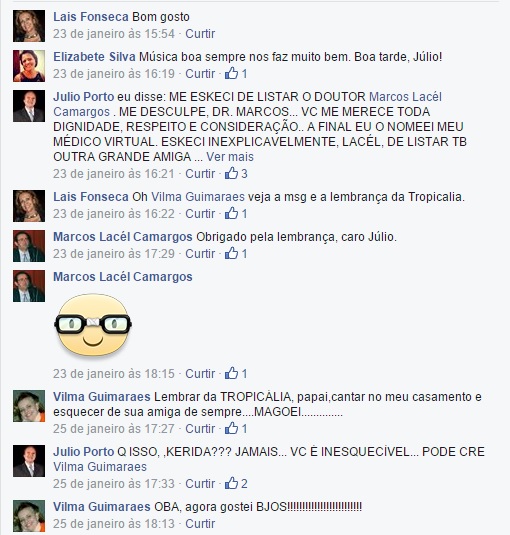Open thumbs-up on the sticker comment at 18:15
The height and width of the screenshot is (535, 510).
(236, 373)
